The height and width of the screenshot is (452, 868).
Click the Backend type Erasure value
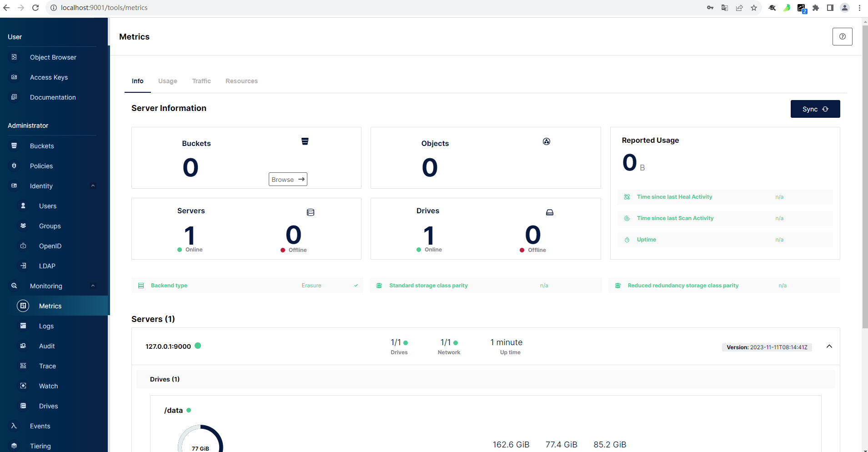click(x=311, y=286)
